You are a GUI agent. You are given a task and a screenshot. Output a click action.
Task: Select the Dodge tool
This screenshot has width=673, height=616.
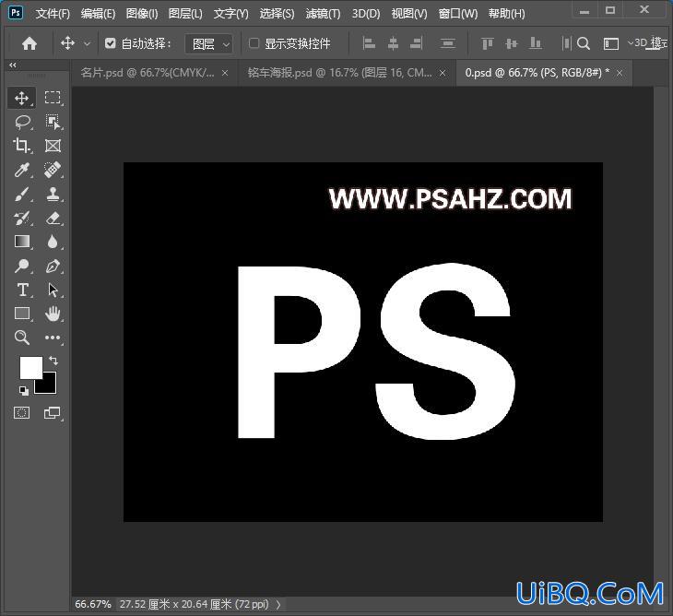point(21,266)
